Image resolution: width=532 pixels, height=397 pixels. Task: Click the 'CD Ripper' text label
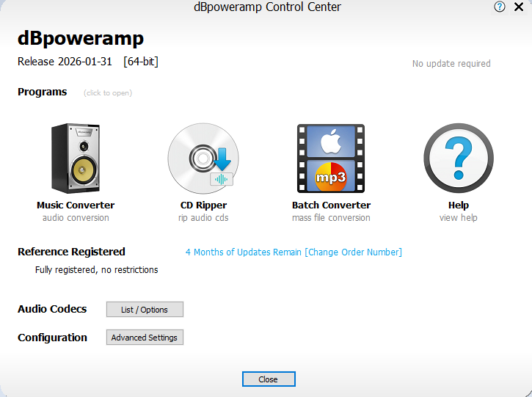[203, 205]
